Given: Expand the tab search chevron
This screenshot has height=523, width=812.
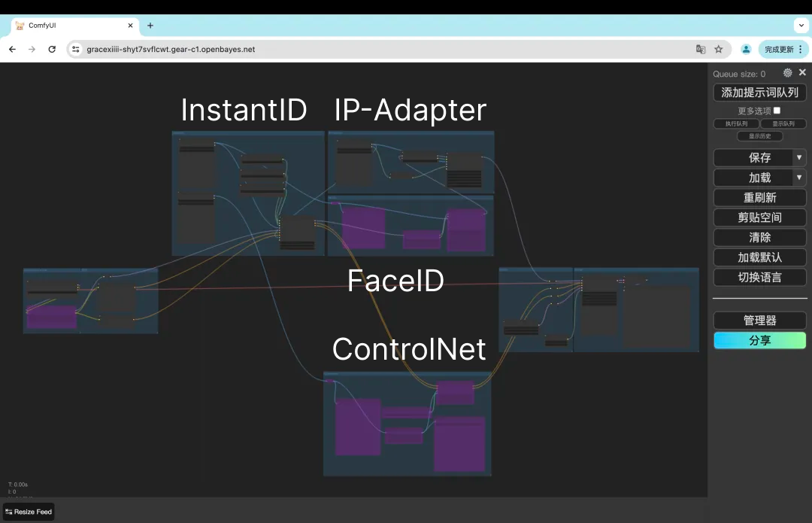Looking at the screenshot, I should coord(801,26).
